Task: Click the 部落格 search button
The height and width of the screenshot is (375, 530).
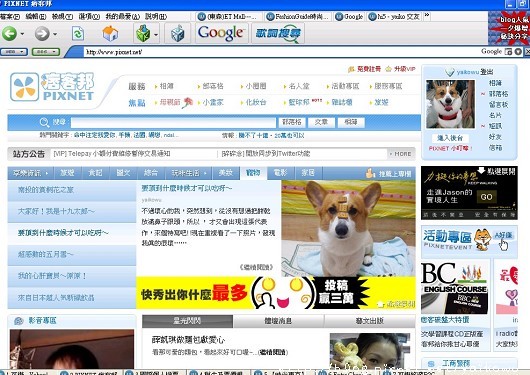Action: point(292,122)
